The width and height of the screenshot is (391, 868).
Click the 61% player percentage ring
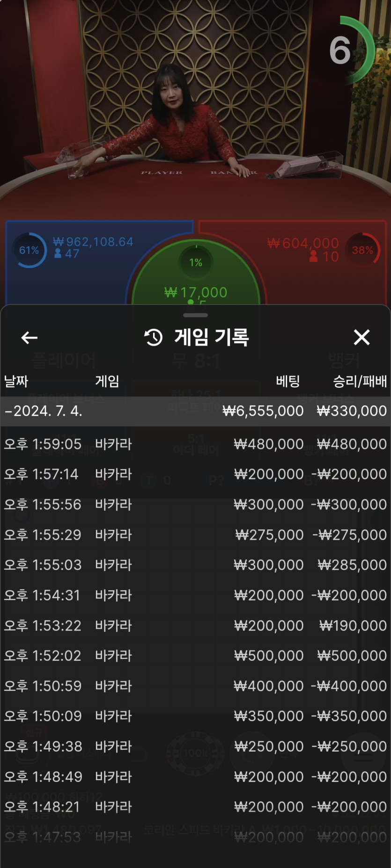tap(29, 250)
